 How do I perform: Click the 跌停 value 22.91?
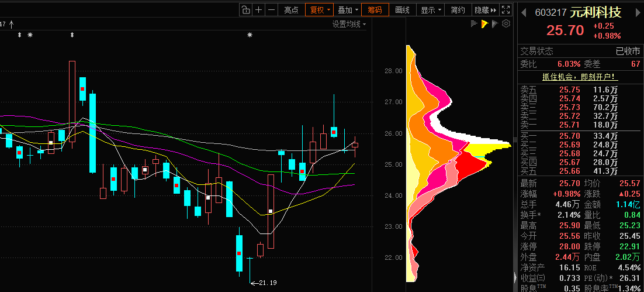(x=629, y=247)
